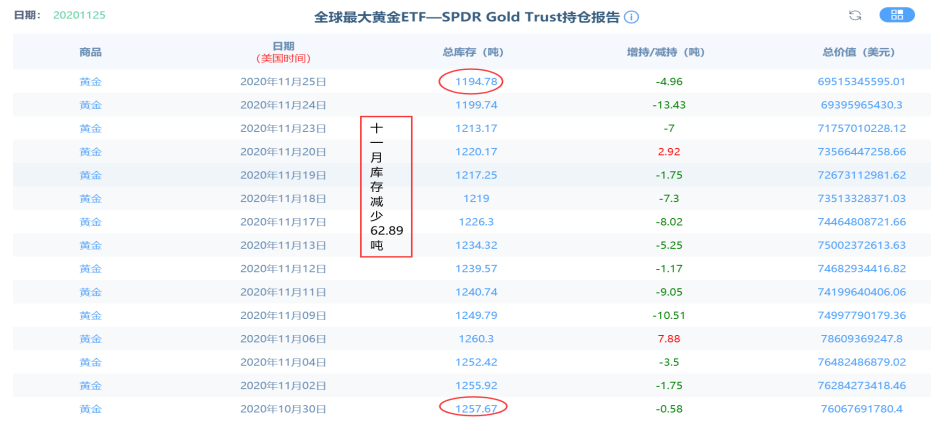
Task: Click the 总库存（吨） column header
Action: click(x=473, y=52)
